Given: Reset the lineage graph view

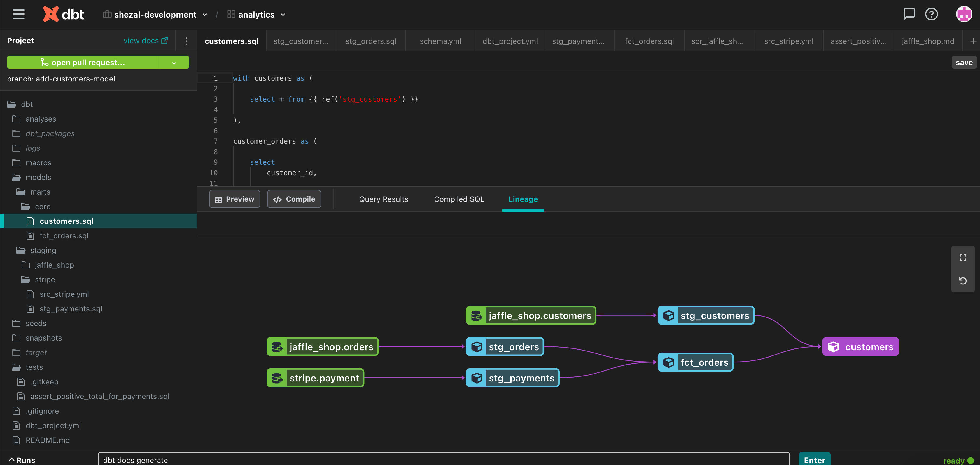Looking at the screenshot, I should (963, 281).
